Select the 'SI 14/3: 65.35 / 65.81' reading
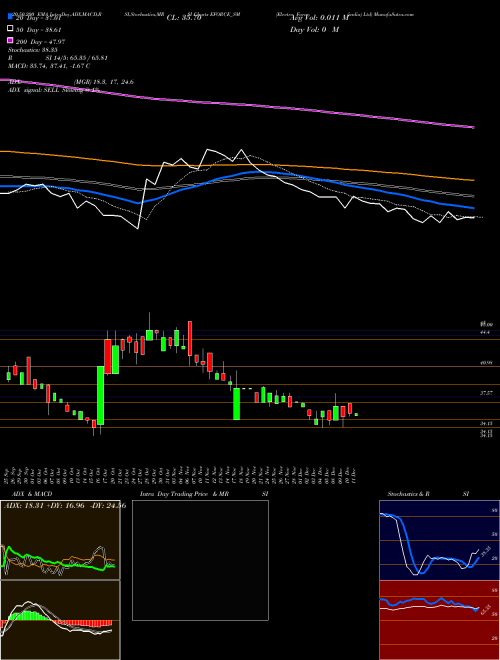This screenshot has width=500, height=660. [77, 58]
